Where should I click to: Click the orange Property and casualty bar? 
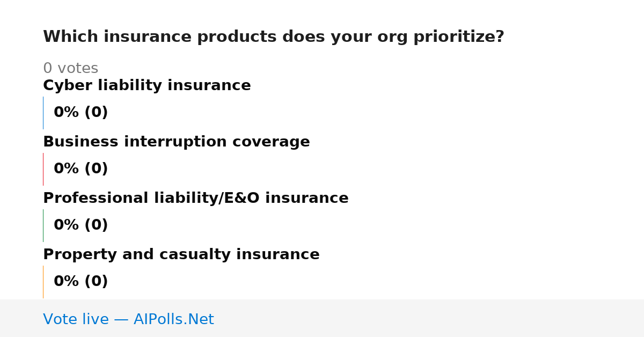point(43,282)
